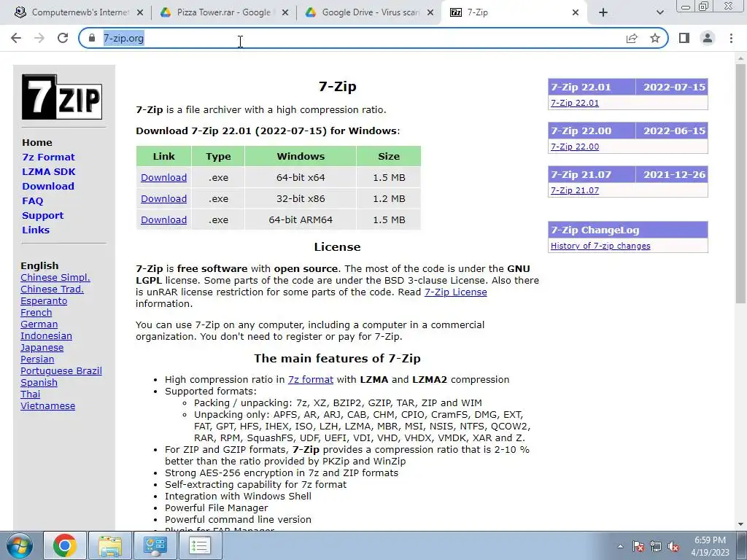Switch language to Portuguese Brazil
Screen dimensions: 747x560
(61, 371)
